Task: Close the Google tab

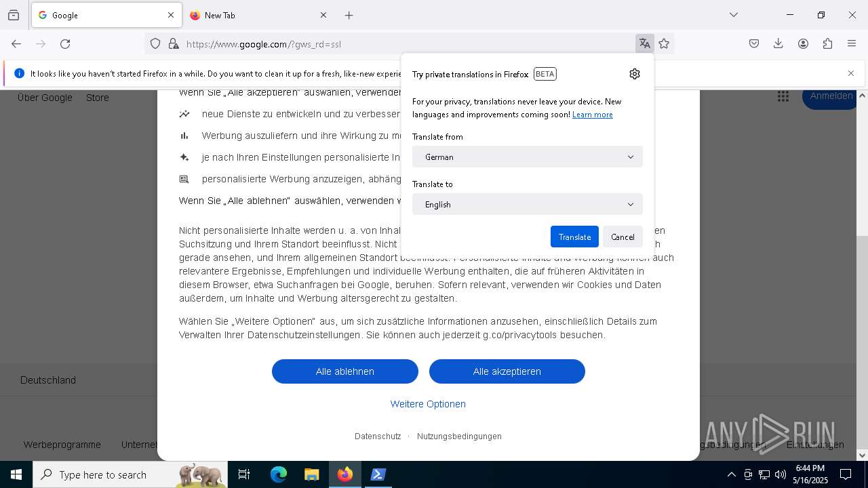Action: [171, 15]
